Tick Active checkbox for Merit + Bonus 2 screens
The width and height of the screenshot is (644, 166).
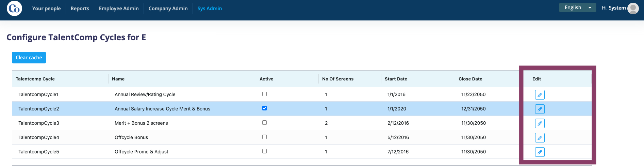pyautogui.click(x=264, y=123)
